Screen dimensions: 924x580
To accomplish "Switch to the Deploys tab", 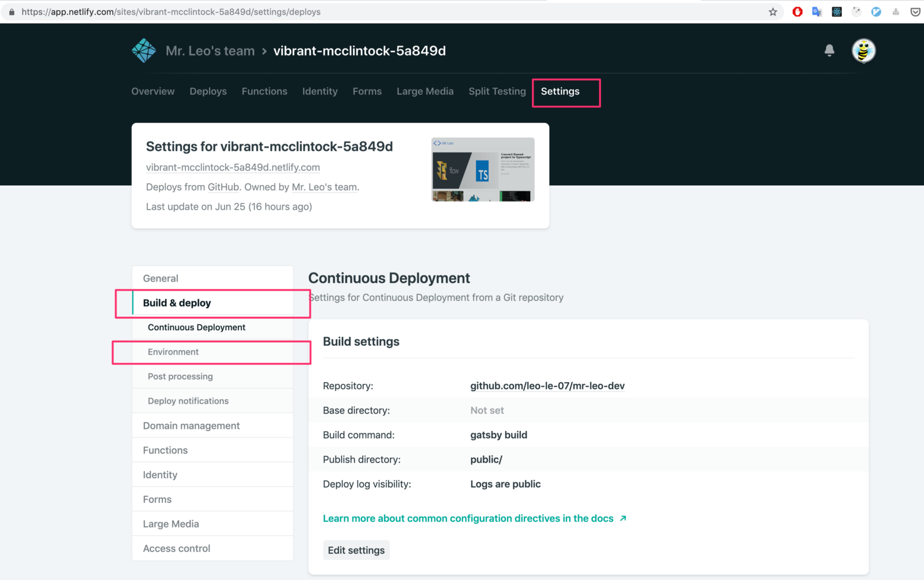I will click(x=208, y=91).
